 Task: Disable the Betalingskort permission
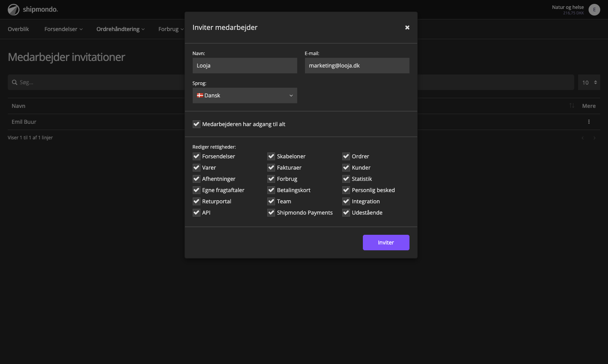tap(271, 190)
